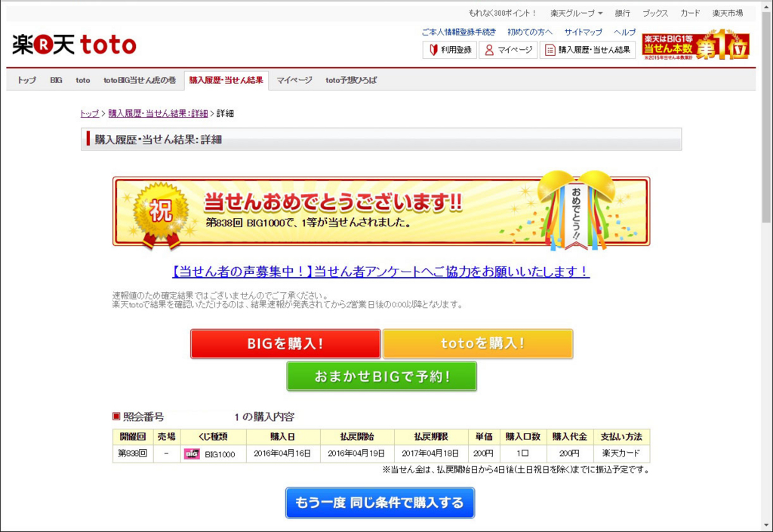The image size is (773, 532).
Task: Click the くじ種類 column header
Action: point(214,437)
